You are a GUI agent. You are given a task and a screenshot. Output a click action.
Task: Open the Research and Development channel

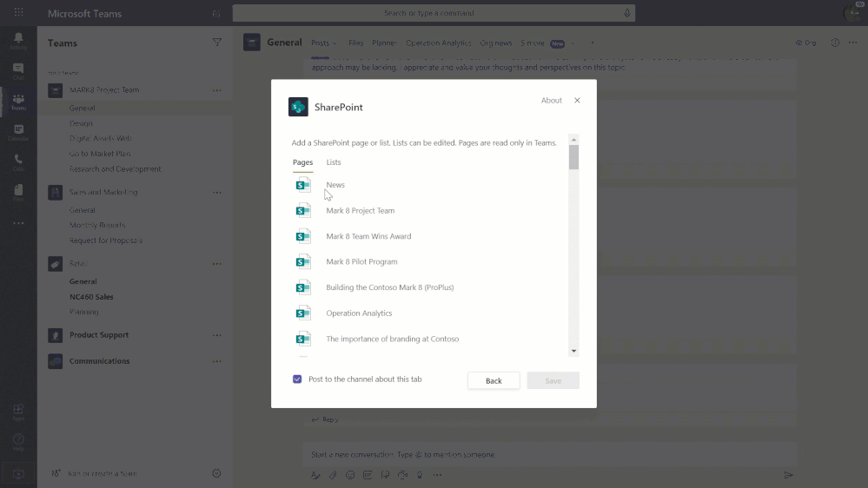point(116,169)
